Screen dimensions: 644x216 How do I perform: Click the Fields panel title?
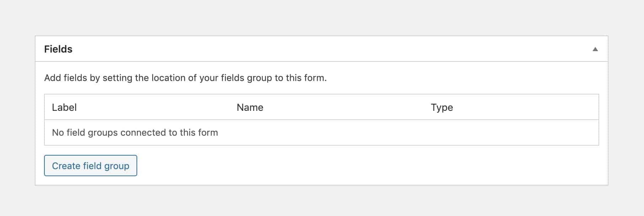coord(58,49)
